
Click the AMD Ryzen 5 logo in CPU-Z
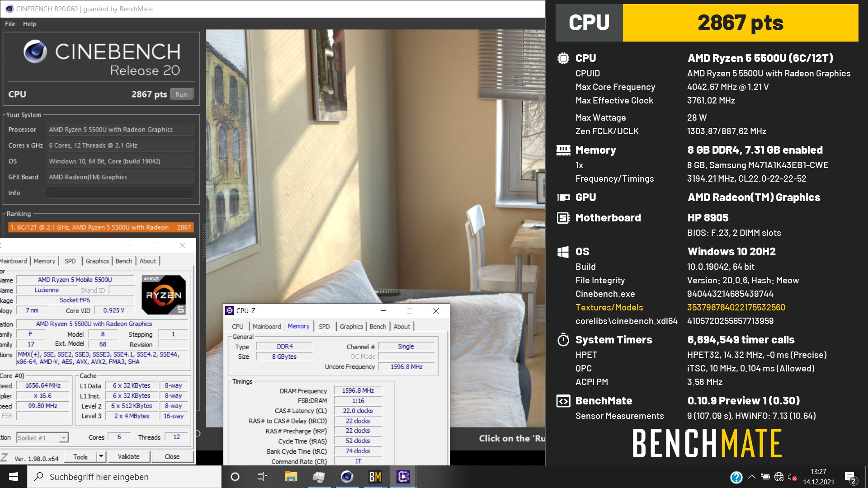164,295
